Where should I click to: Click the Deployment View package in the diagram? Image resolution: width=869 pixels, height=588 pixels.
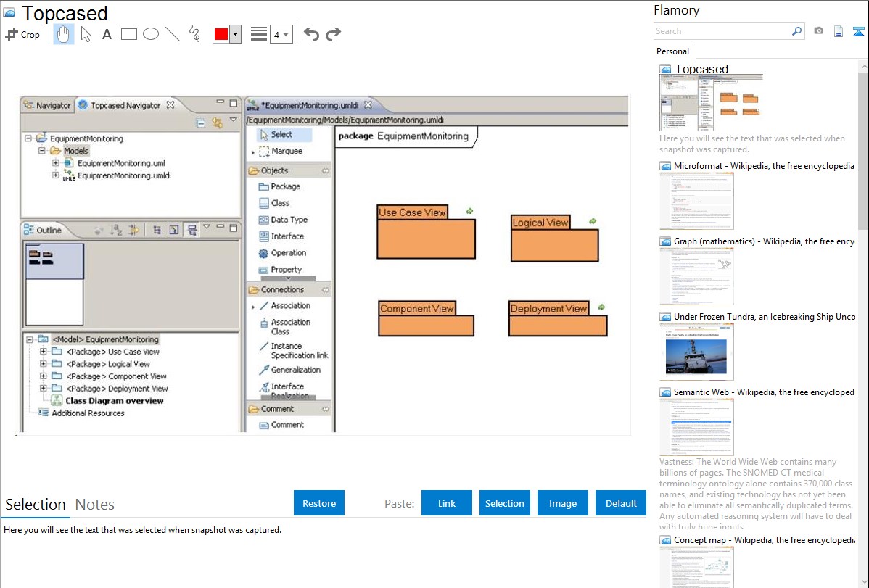[558, 319]
